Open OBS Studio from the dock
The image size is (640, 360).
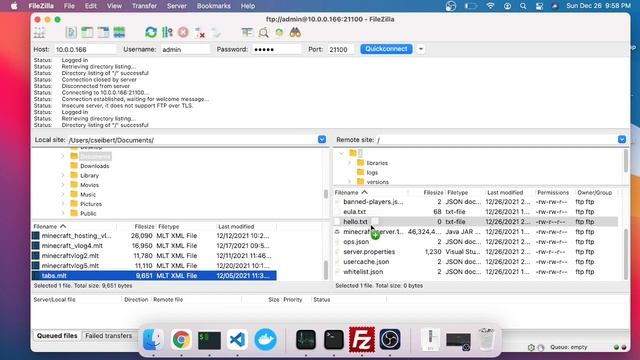point(390,340)
